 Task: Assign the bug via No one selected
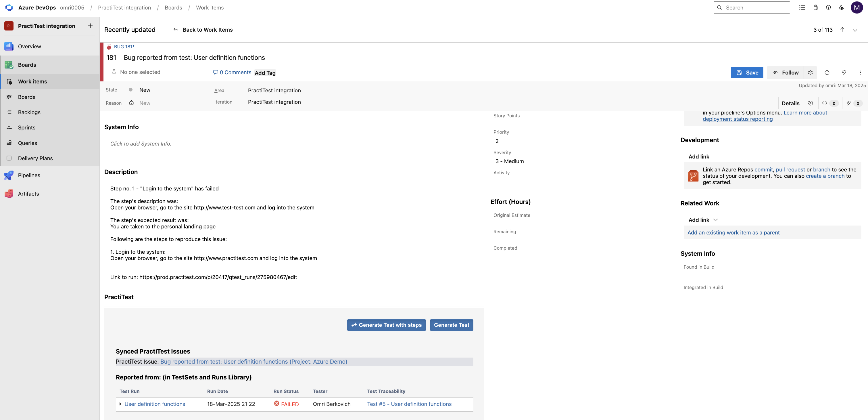pos(136,72)
